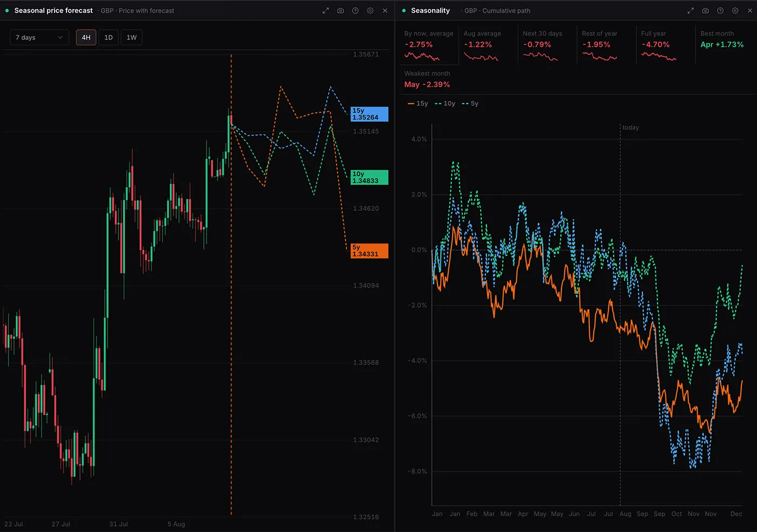Take a snapshot of the Seasonal price forecast chart
The image size is (757, 532).
point(341,11)
